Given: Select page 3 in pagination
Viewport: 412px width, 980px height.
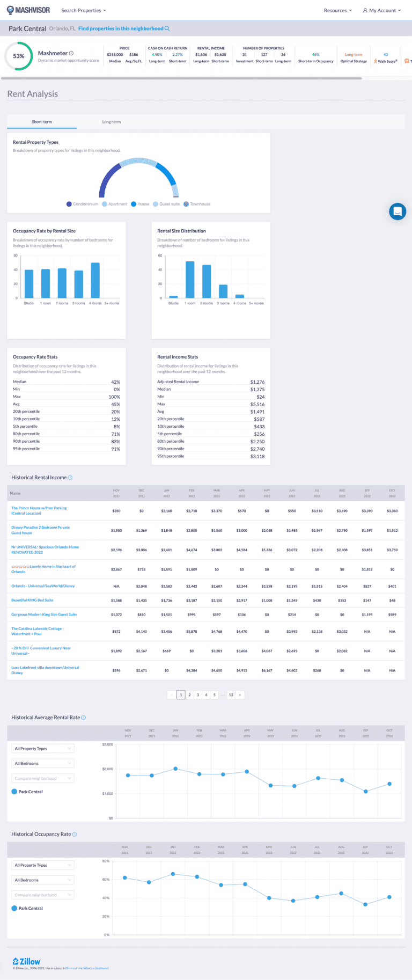Looking at the screenshot, I should [197, 695].
